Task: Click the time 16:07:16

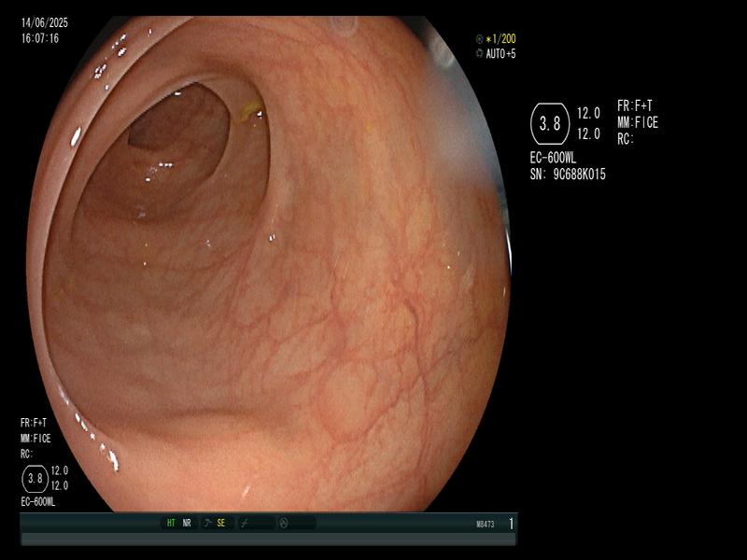Action: tap(40, 38)
